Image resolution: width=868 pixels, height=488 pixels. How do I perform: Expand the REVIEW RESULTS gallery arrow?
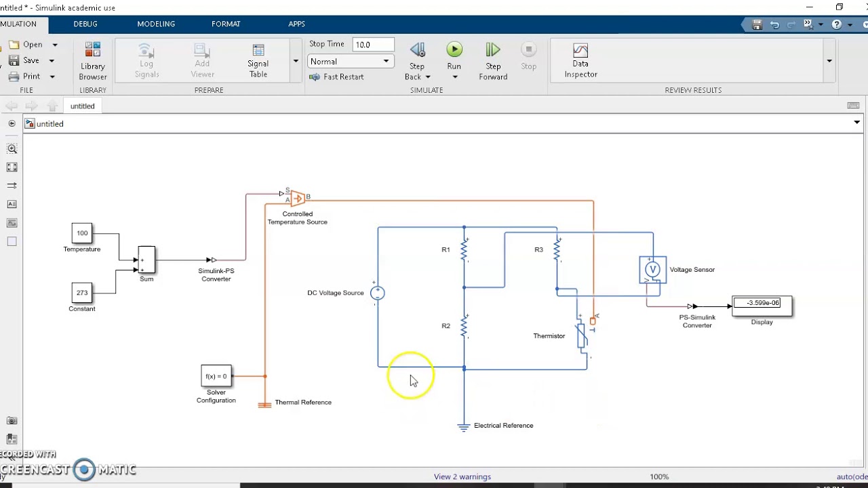[829, 60]
